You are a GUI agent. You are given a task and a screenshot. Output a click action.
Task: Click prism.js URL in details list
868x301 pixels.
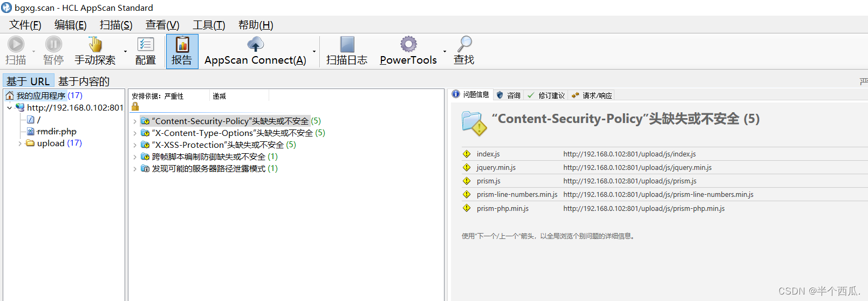tap(630, 181)
